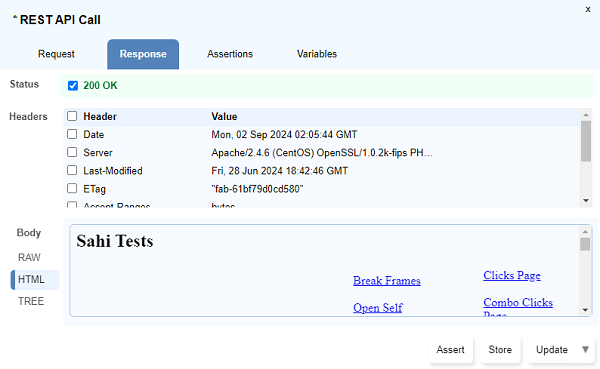The width and height of the screenshot is (600, 369).
Task: Close the REST API Call dialog
Action: coord(588,10)
